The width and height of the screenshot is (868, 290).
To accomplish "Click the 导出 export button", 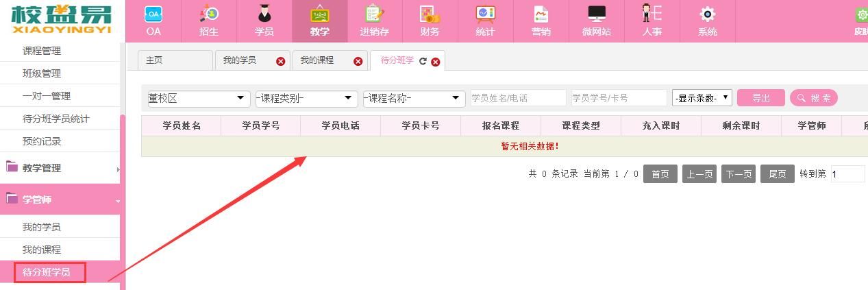I will click(760, 98).
